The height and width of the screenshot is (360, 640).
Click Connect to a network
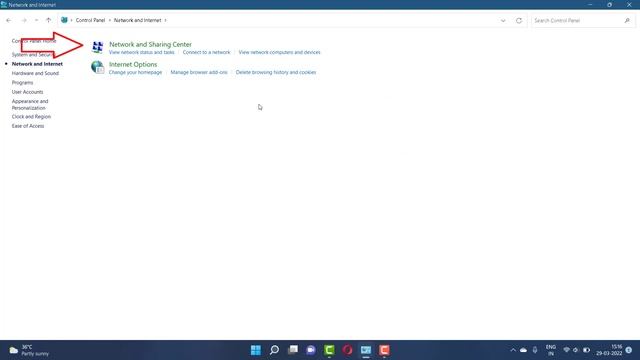[207, 52]
